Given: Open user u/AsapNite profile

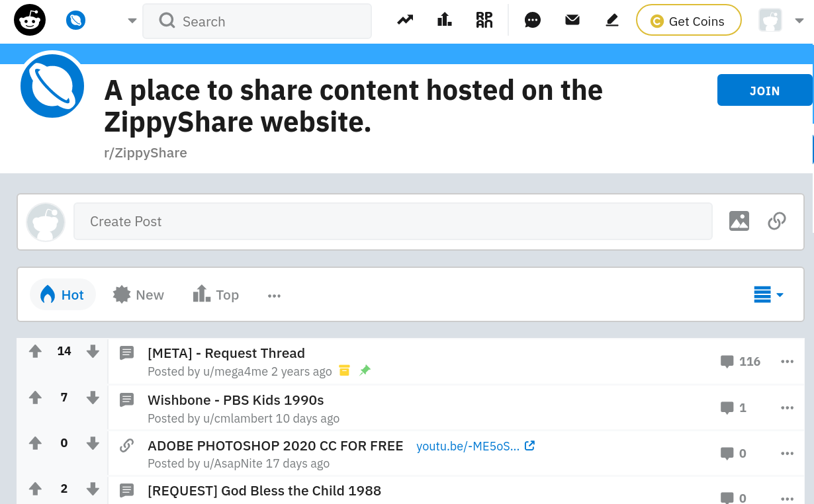Looking at the screenshot, I should (x=232, y=464).
